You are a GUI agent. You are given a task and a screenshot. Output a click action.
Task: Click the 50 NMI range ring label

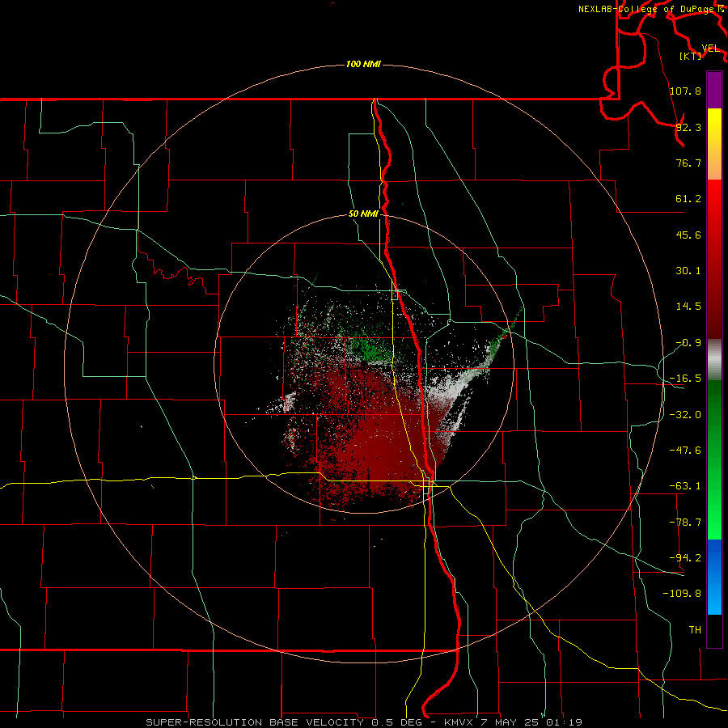(x=363, y=214)
